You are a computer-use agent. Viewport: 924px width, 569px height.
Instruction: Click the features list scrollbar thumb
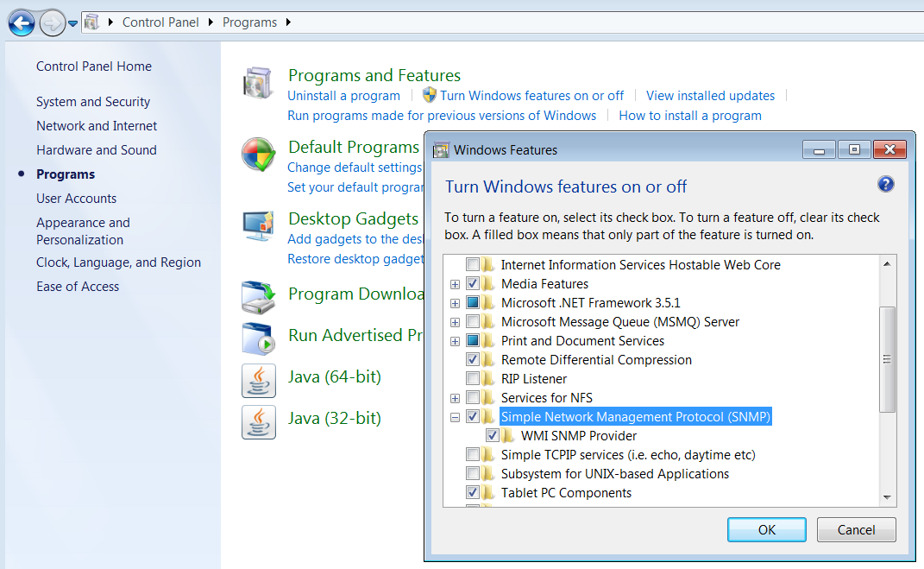(x=887, y=358)
